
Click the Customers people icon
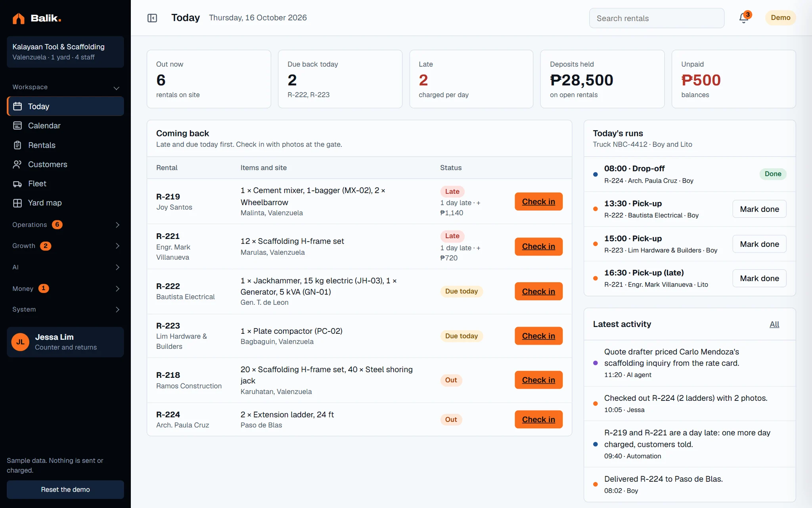point(17,164)
